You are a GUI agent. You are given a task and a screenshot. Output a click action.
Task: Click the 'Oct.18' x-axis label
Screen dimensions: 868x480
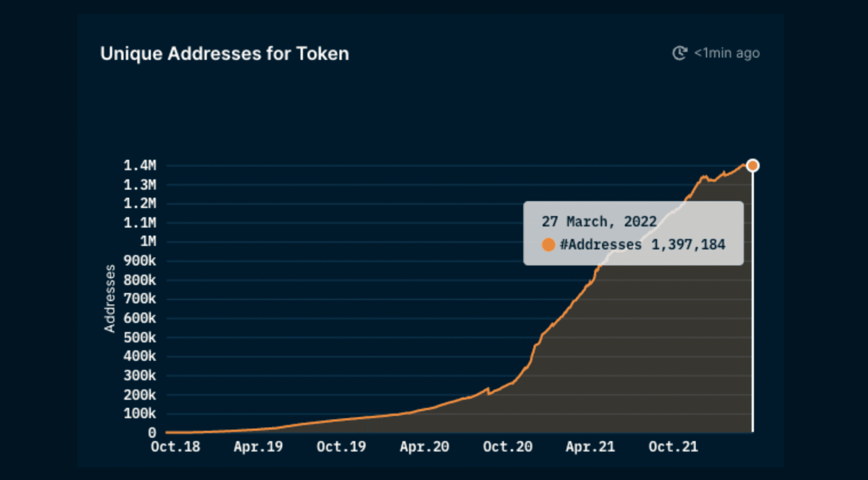[175, 447]
